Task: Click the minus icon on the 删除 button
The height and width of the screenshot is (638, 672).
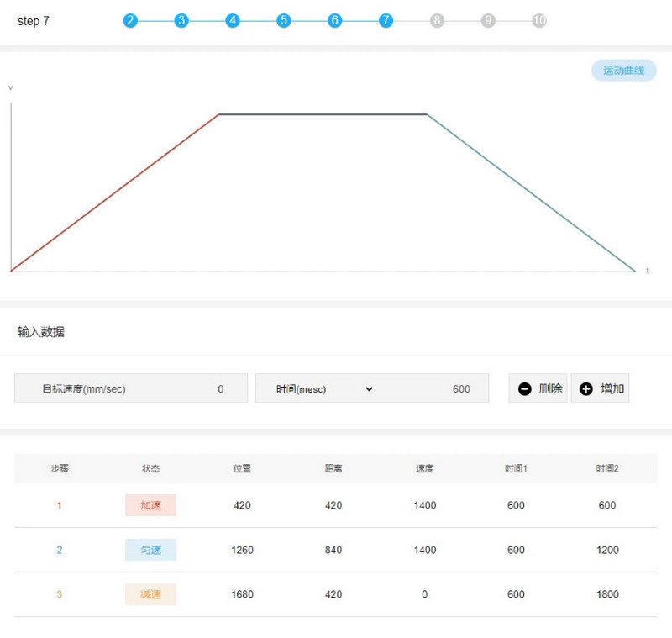Action: point(524,389)
